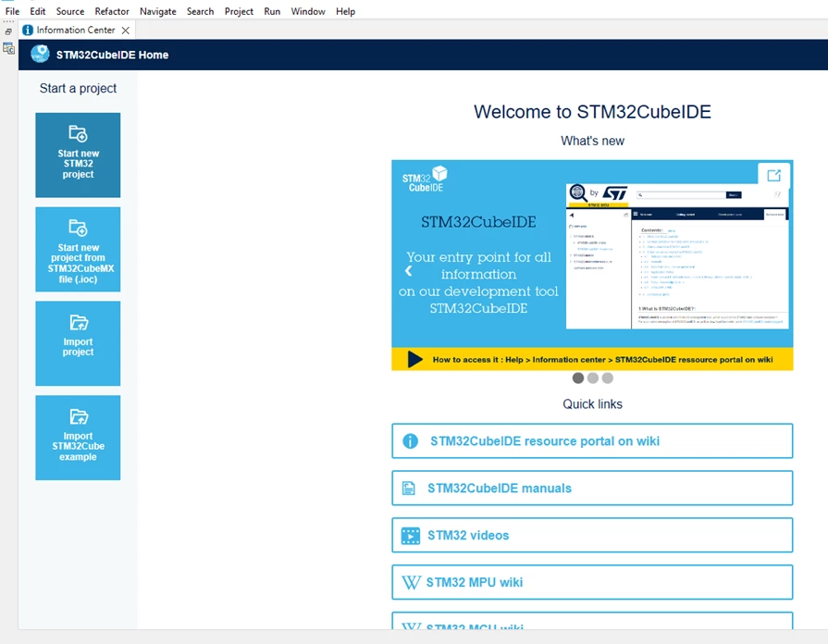The width and height of the screenshot is (828, 644).
Task: Open the Search menu
Action: pyautogui.click(x=200, y=11)
